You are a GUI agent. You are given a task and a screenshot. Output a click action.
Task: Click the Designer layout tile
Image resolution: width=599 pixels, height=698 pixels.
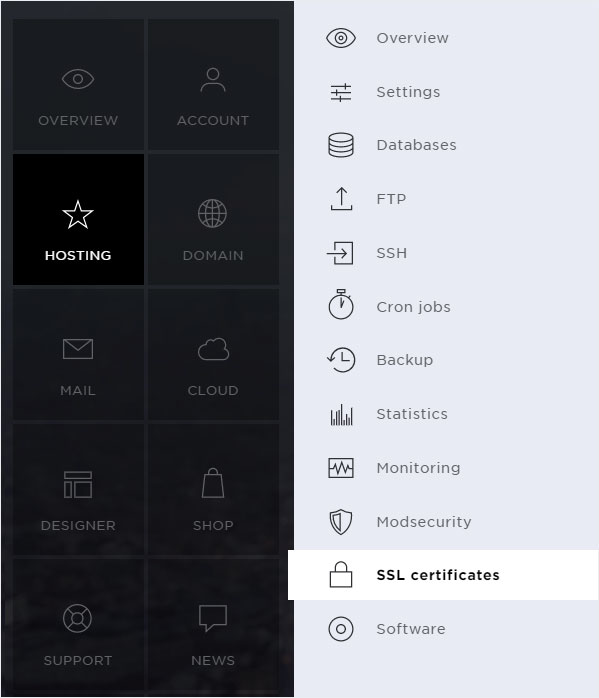pos(78,490)
